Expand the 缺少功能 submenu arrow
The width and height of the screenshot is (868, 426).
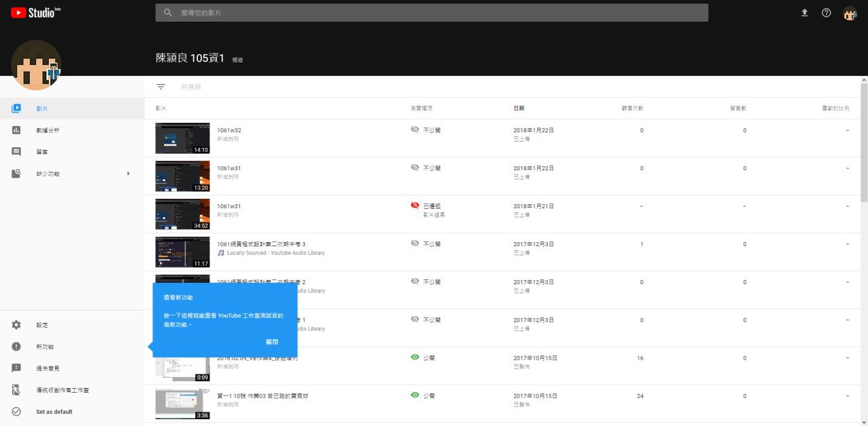(128, 174)
